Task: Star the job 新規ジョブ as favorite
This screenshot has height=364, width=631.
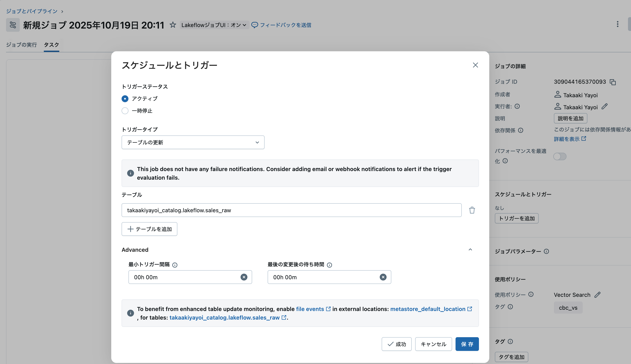Action: (173, 25)
